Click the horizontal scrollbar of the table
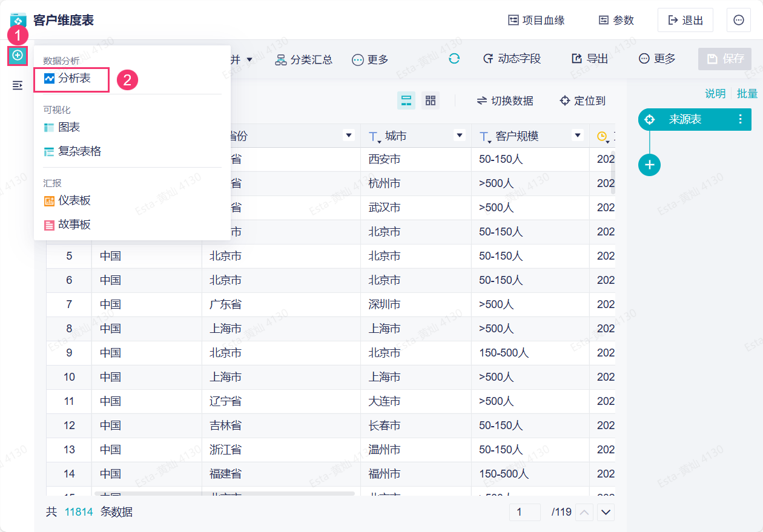The height and width of the screenshot is (532, 763). coord(225,494)
